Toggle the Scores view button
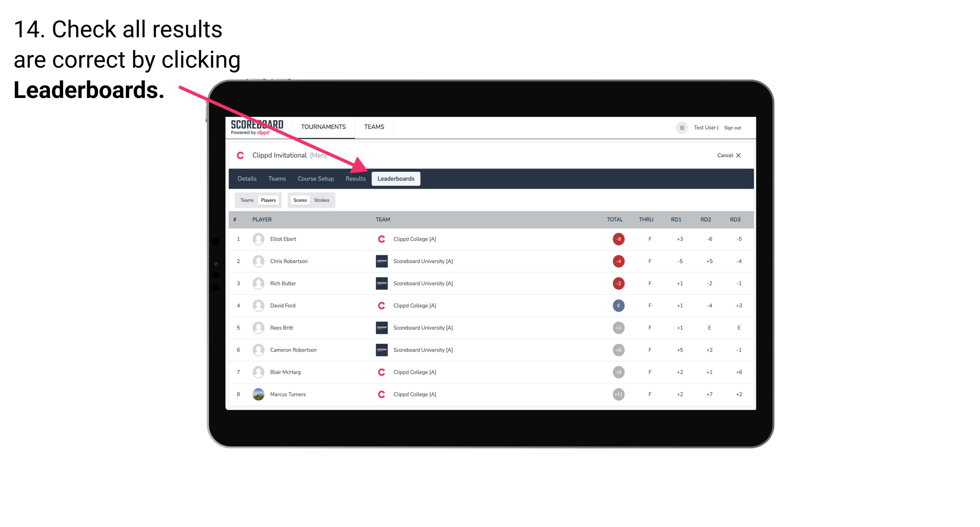This screenshot has height=527, width=980. point(299,200)
